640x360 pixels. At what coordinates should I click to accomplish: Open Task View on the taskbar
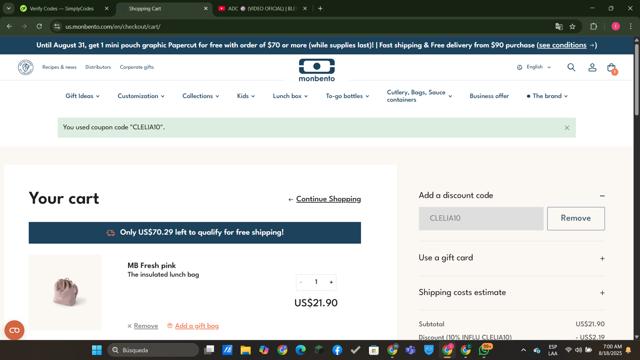point(209,350)
